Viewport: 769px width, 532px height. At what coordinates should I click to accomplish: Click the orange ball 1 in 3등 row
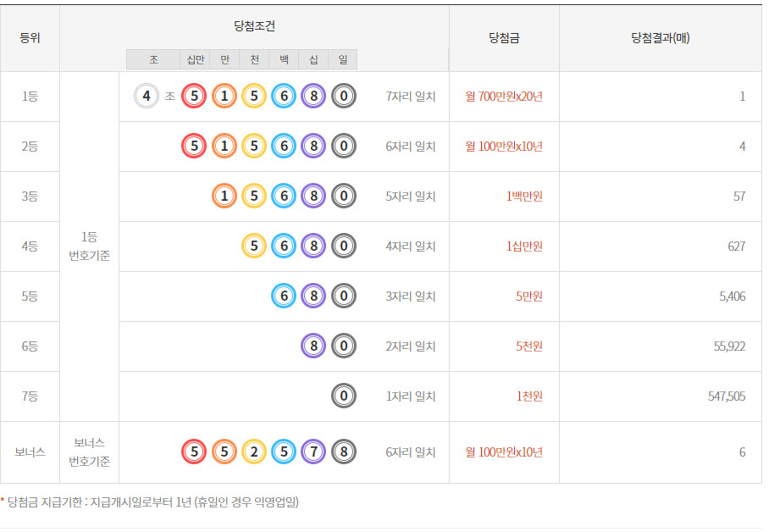[x=224, y=197]
